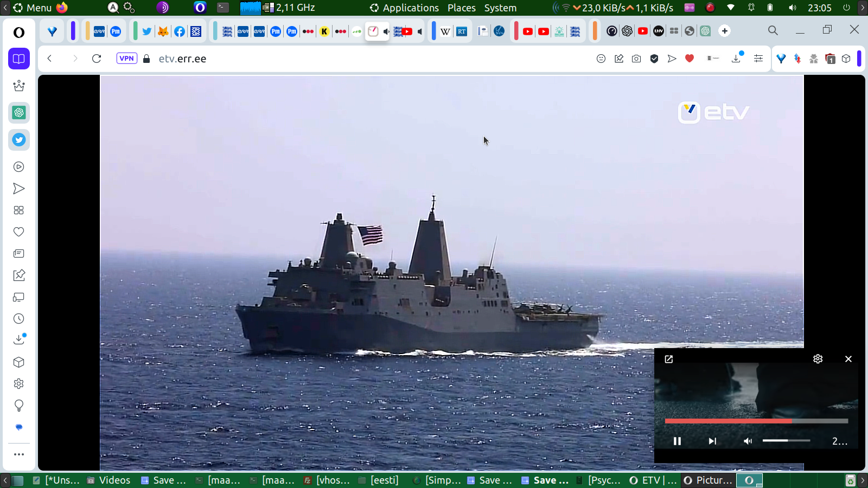The width and height of the screenshot is (868, 488).
Task: Open a new tab with plus button
Action: click(x=725, y=31)
